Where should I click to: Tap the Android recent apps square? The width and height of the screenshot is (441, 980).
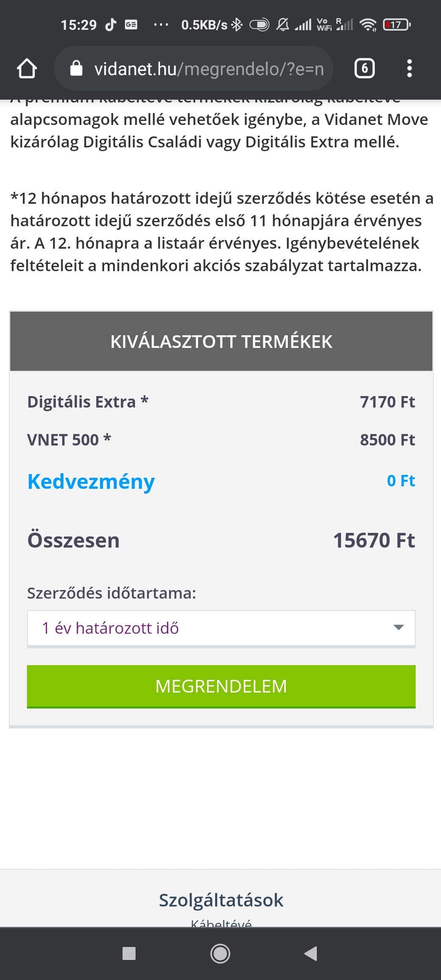pyautogui.click(x=129, y=953)
